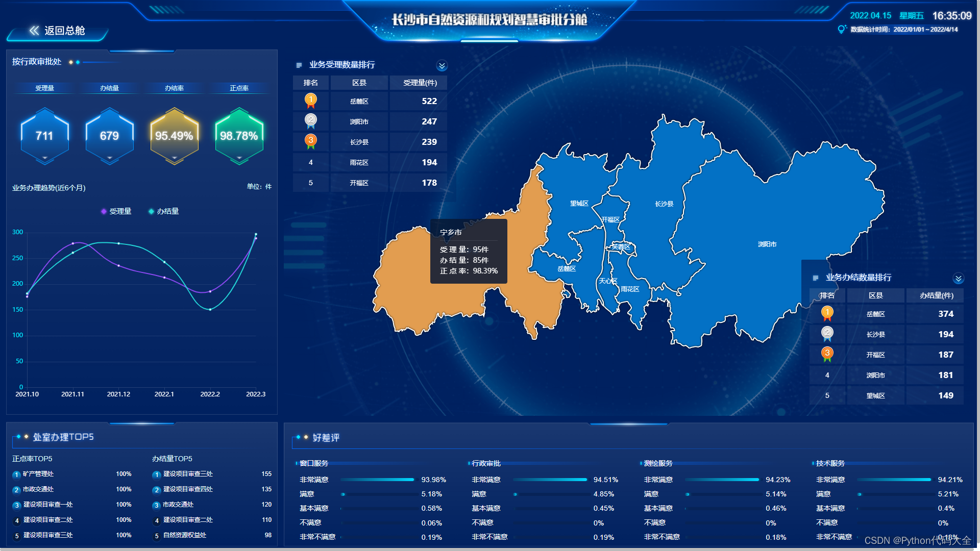Screen dimensions: 980x551
Task: Toggle the 受理量 legend series in trend chart
Action: (x=116, y=211)
